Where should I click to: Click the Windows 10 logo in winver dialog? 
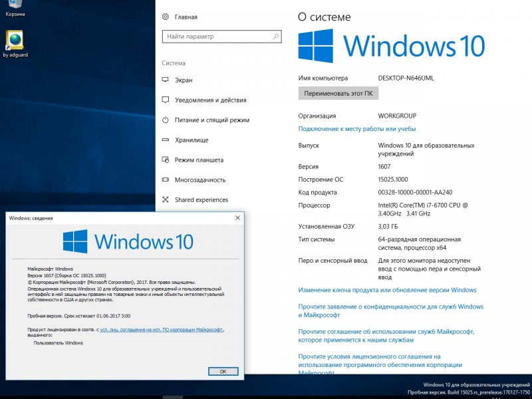click(128, 241)
